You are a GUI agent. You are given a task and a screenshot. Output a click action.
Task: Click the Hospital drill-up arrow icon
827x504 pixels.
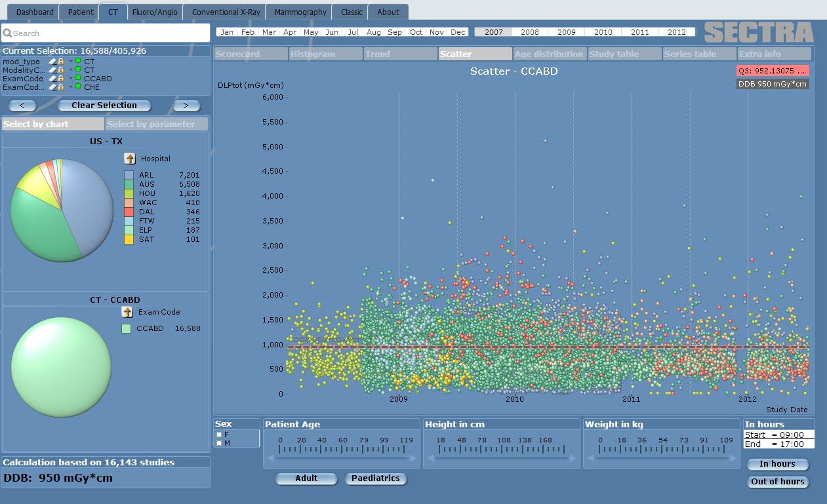tap(130, 159)
